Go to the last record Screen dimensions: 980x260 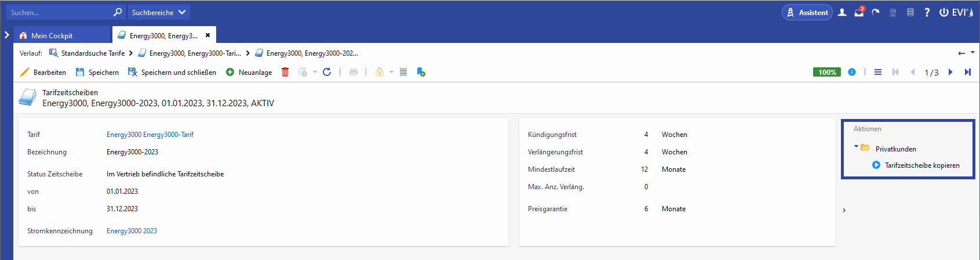coord(967,72)
